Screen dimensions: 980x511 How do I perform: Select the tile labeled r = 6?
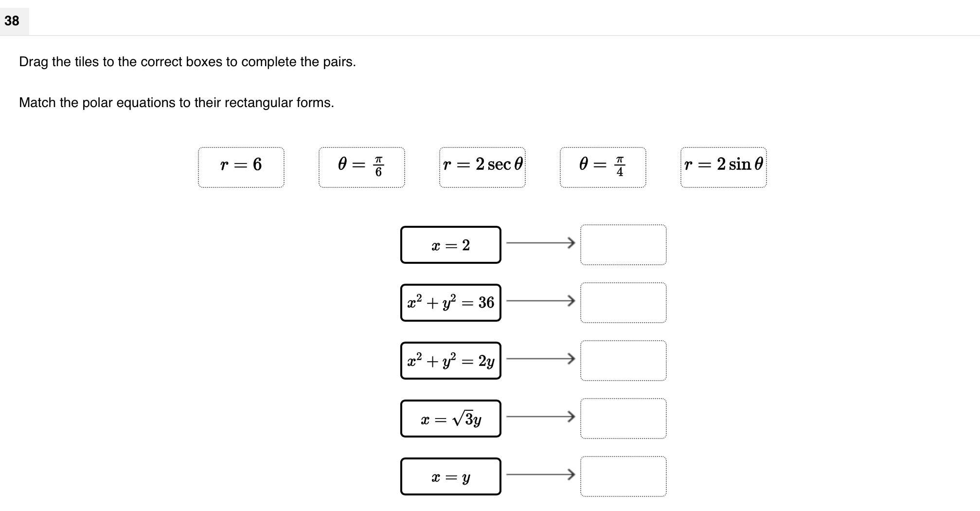241,165
